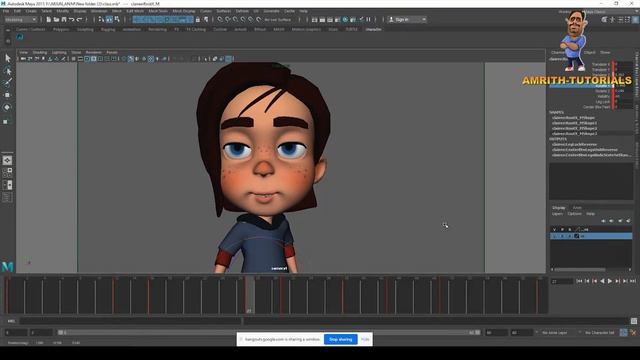Click the Save Scene icon
640x360 pixels.
[64, 20]
